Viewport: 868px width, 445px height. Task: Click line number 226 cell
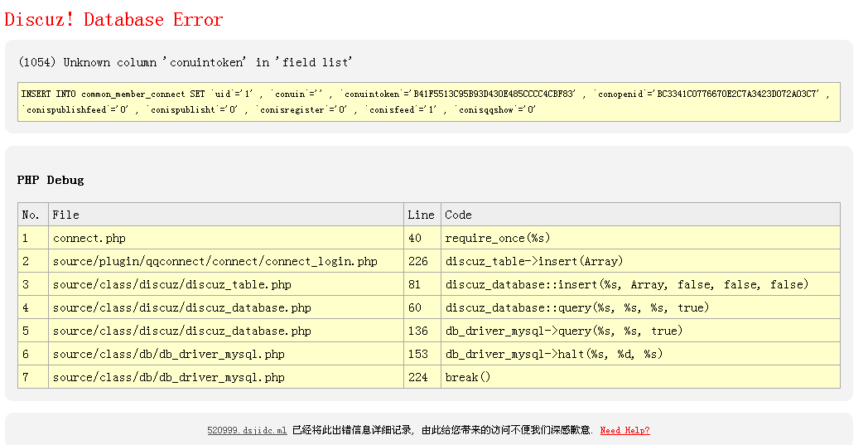[418, 261]
